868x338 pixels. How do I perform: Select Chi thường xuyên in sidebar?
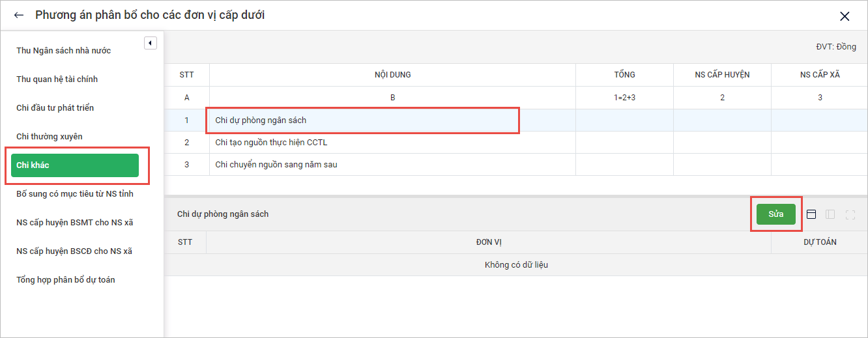coord(50,137)
